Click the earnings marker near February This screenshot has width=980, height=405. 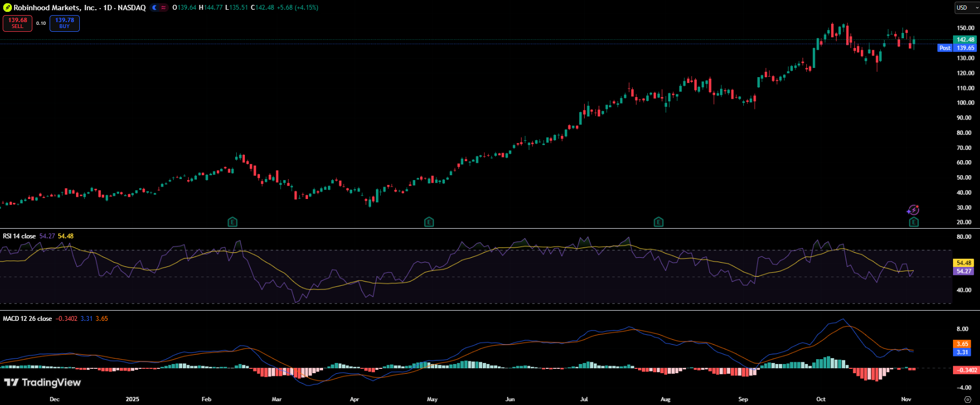click(x=232, y=222)
